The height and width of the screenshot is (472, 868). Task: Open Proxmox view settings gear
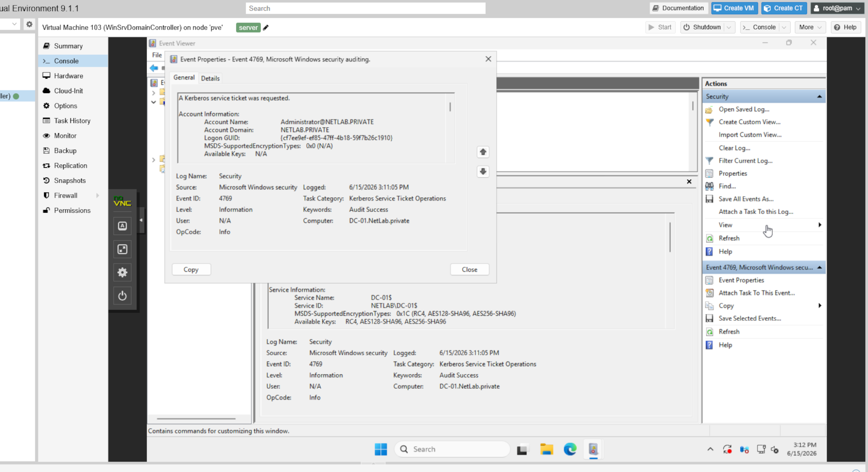[x=29, y=24]
